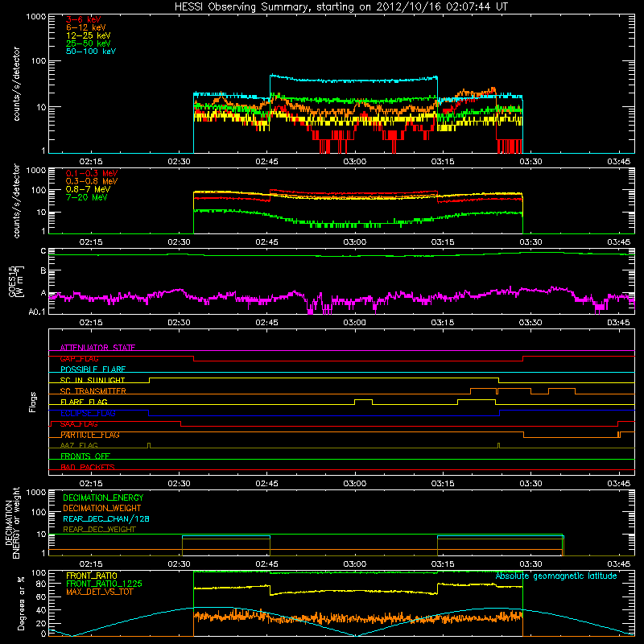Screen dimensions: 644x644
Task: Click the DECIMATION ENERGY or weight axis label
Action: pos(12,522)
